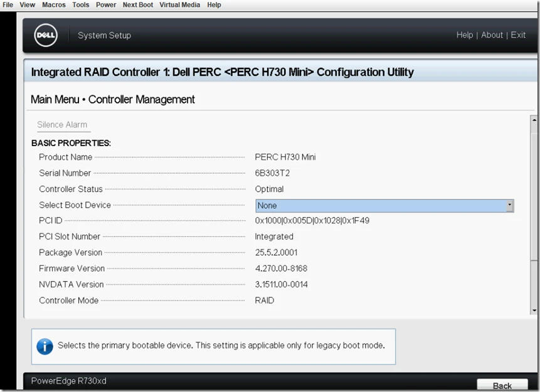This screenshot has width=540, height=392.
Task: Click the PCI Slot Number value Integrated
Action: click(x=274, y=236)
